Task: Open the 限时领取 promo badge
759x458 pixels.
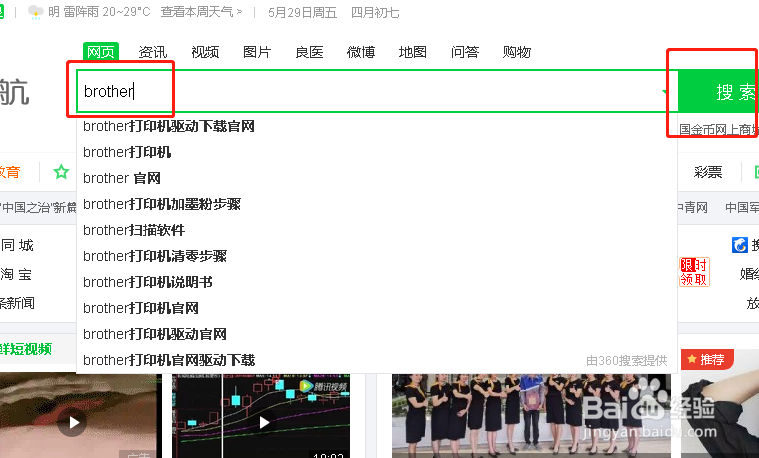Action: (694, 272)
